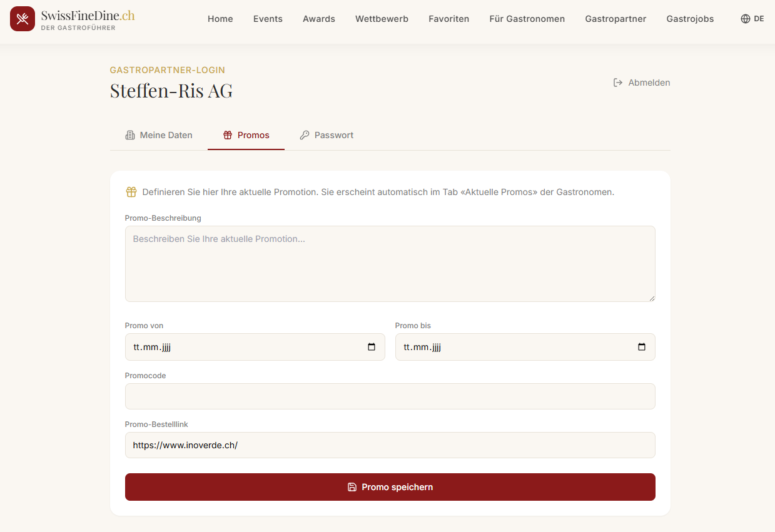Click the Promo-Bestelllink label
This screenshot has width=775, height=532.
click(x=156, y=424)
